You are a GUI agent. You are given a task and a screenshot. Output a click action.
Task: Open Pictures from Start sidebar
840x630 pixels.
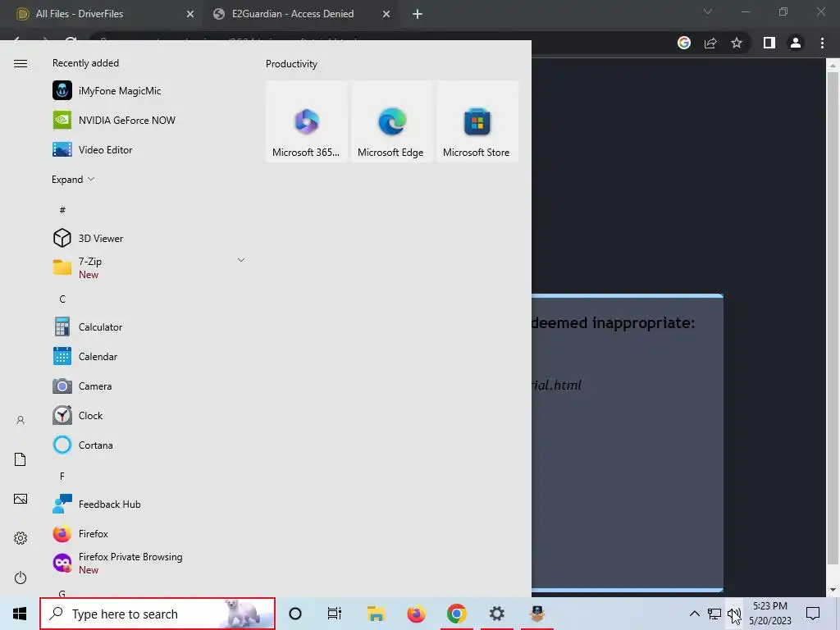(21, 499)
